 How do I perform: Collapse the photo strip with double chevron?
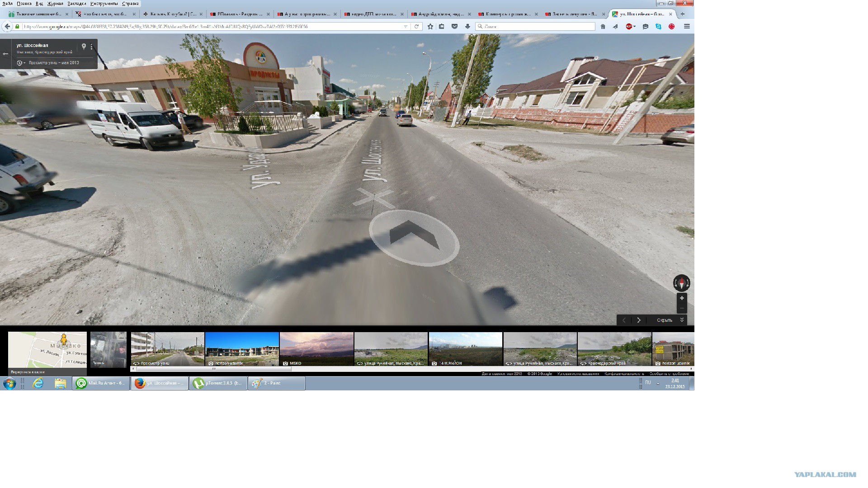[x=682, y=320]
